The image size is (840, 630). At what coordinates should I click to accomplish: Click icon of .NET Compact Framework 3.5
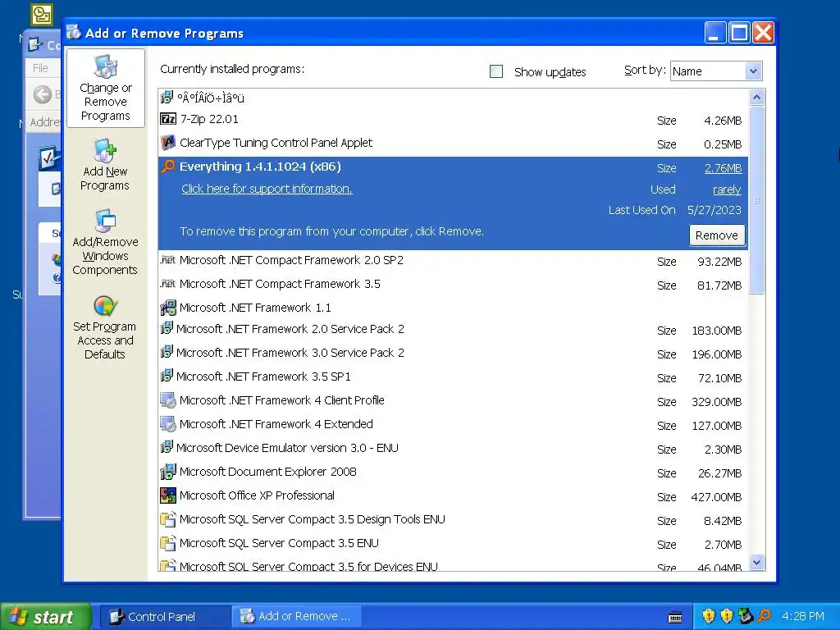pyautogui.click(x=167, y=283)
